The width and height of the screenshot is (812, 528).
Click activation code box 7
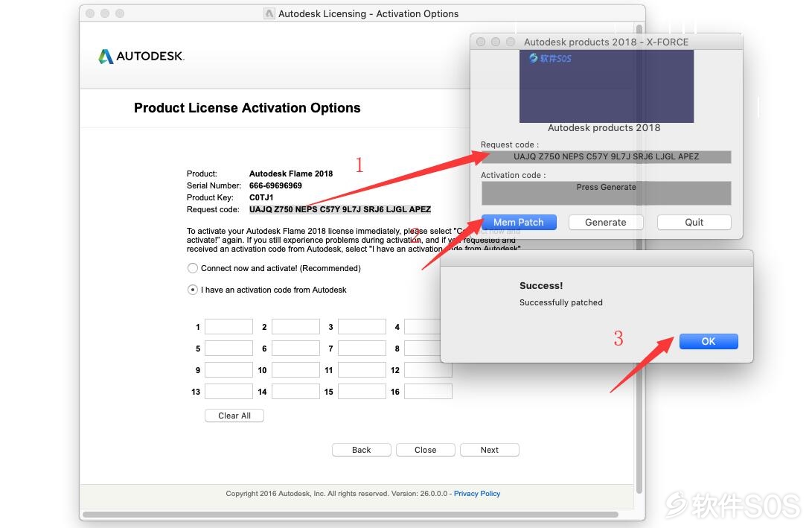(x=362, y=349)
